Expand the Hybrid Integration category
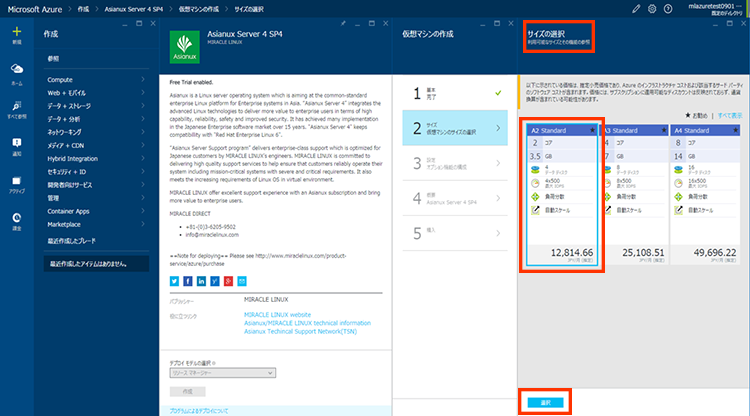Screen dimensions: 750x416 (x=96, y=159)
